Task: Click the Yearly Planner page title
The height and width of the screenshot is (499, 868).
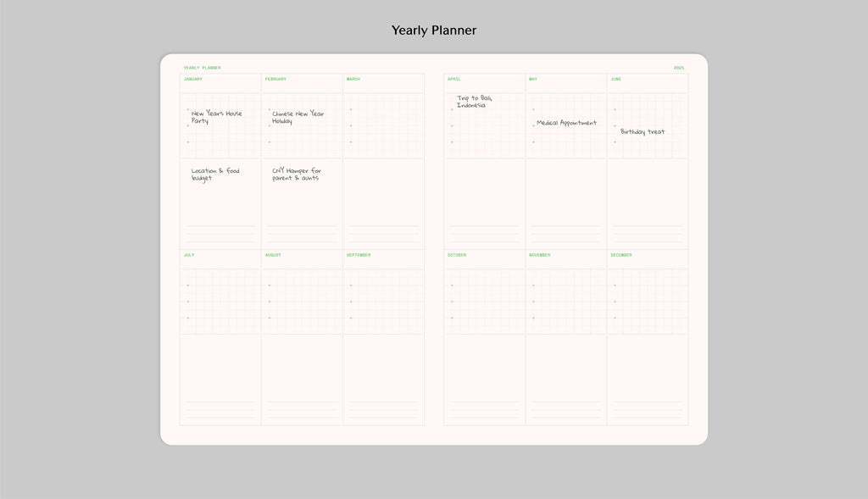Action: click(433, 30)
